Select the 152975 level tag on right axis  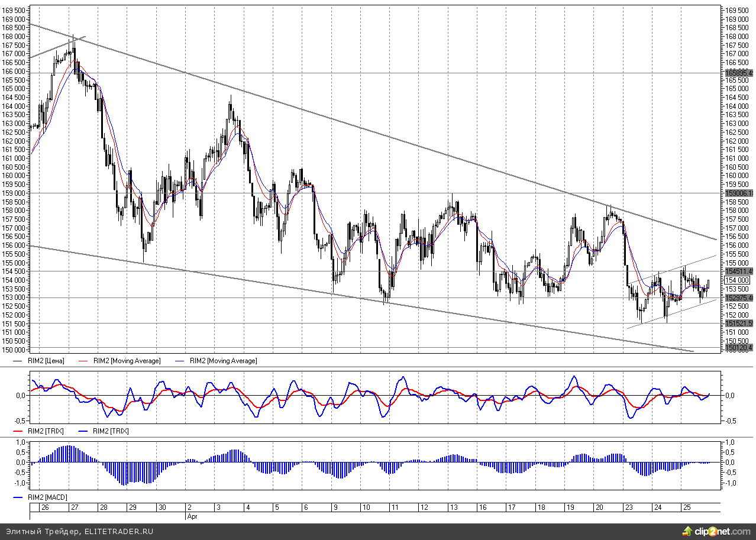pos(738,298)
